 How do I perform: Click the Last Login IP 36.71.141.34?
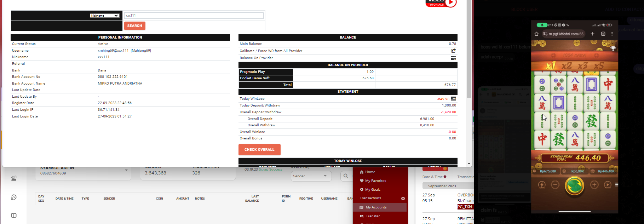(109, 110)
